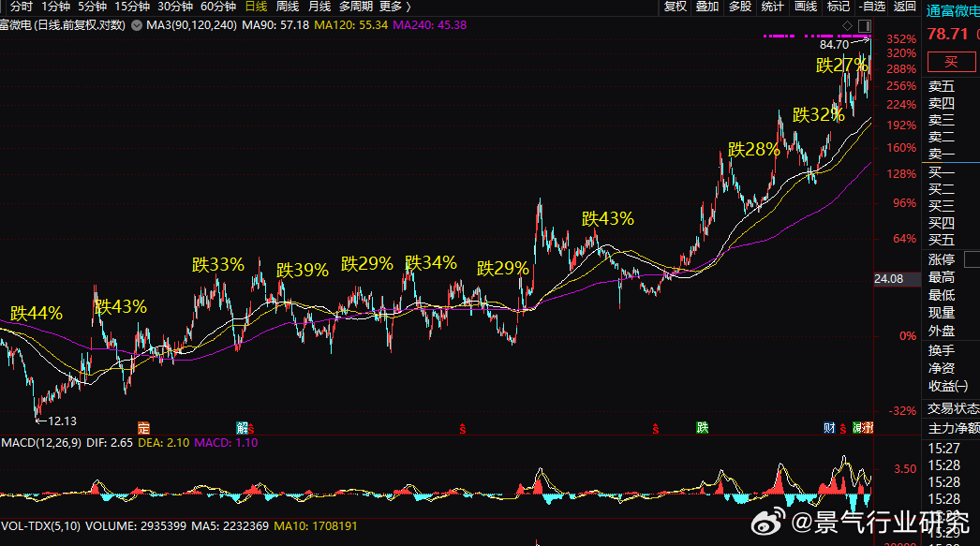Click the 统计 statistics button
The width and height of the screenshot is (980, 546).
(773, 7)
